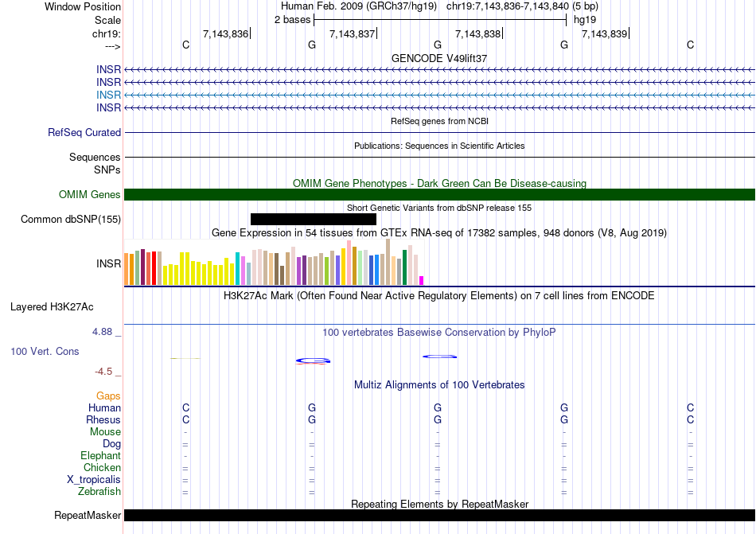Click the OMIM Genes label
This screenshot has width=756, height=534.
90,194
